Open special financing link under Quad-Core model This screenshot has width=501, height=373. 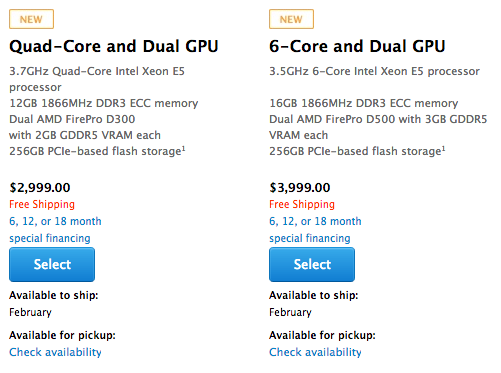point(50,238)
